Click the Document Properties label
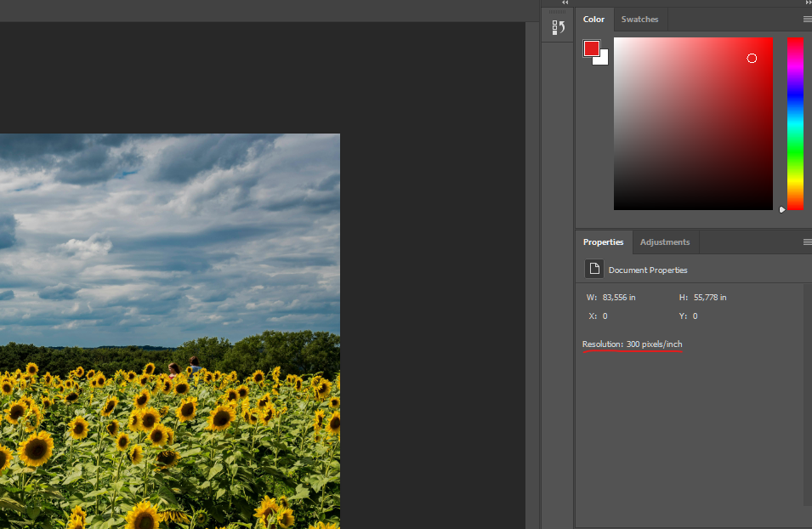 click(x=648, y=270)
